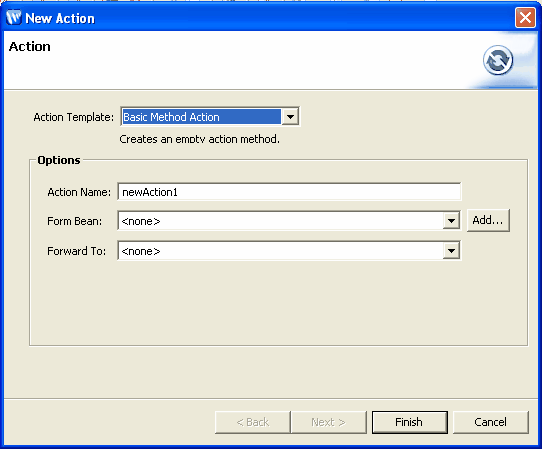Click the 'Action Name:' label
The width and height of the screenshot is (542, 449).
tap(79, 192)
